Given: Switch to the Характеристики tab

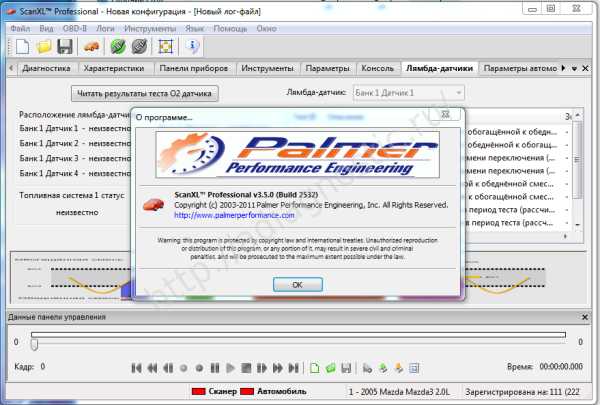Looking at the screenshot, I should pos(114,68).
